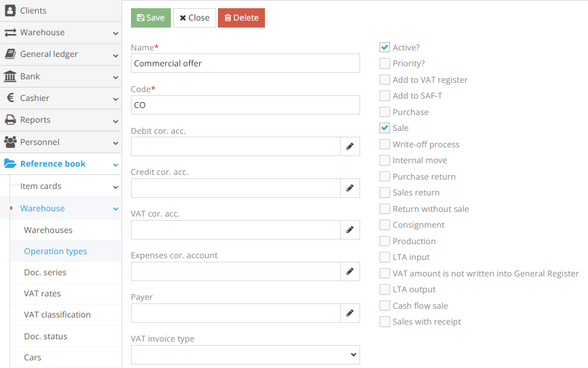The width and height of the screenshot is (588, 368).
Task: Click the Reports printer icon
Action: tap(10, 120)
